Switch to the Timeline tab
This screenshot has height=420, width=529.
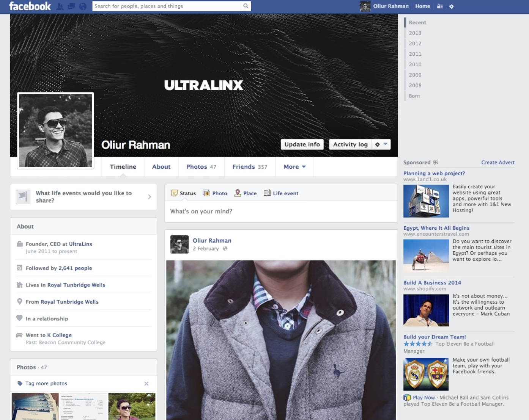pos(123,167)
